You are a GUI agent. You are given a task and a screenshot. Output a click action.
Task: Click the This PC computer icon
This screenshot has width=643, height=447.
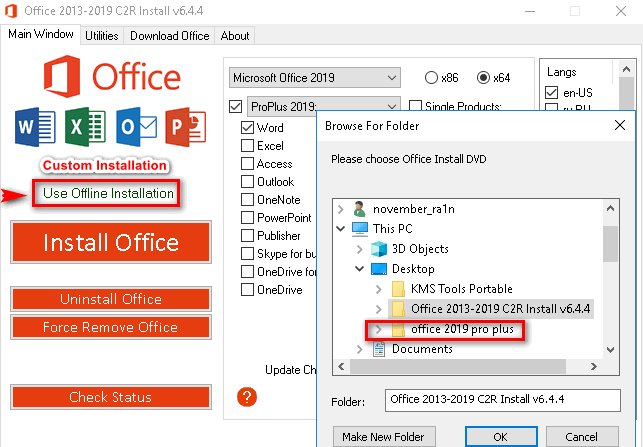[360, 229]
